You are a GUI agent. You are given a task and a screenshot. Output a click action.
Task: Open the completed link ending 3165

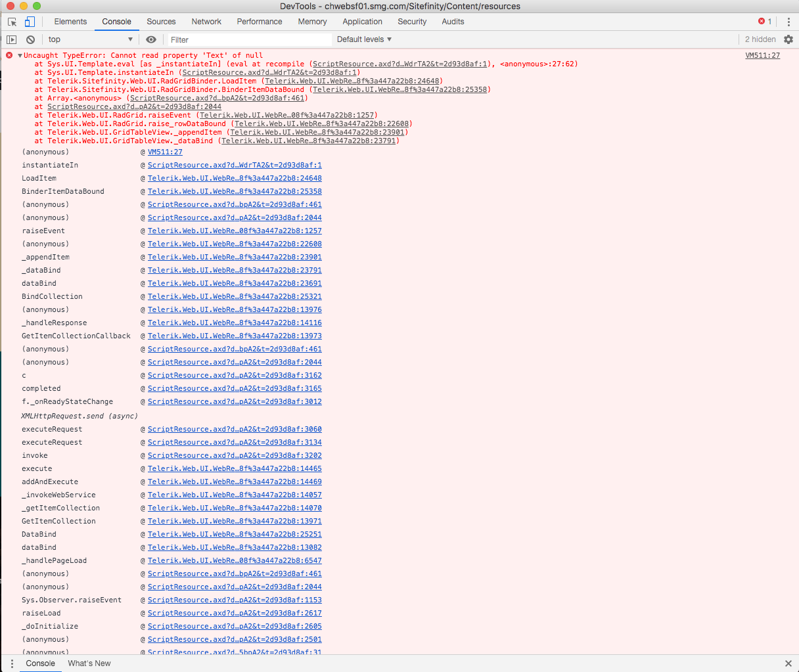point(235,389)
